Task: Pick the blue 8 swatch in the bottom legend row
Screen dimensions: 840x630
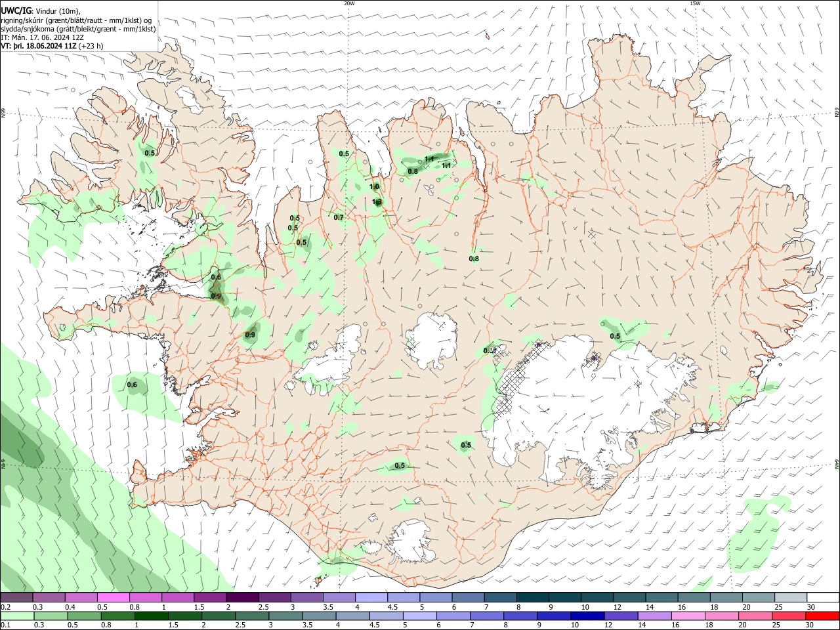Action: click(520, 616)
